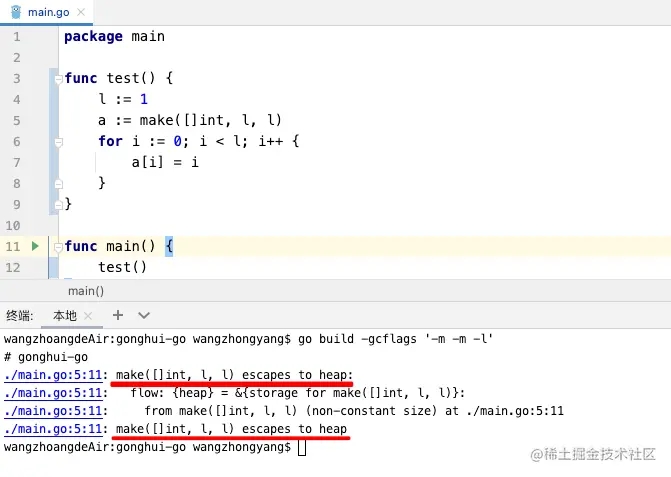Close the 本地 terminal tab

tap(88, 316)
